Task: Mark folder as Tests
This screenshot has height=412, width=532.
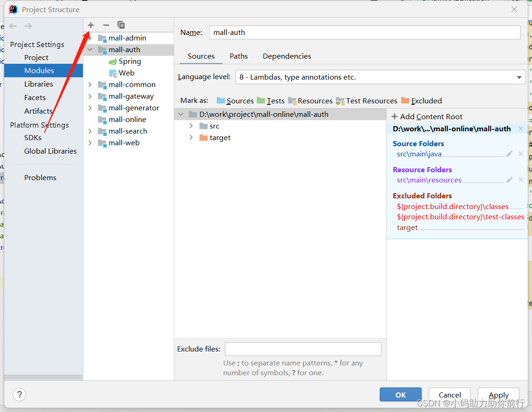Action: pos(271,101)
